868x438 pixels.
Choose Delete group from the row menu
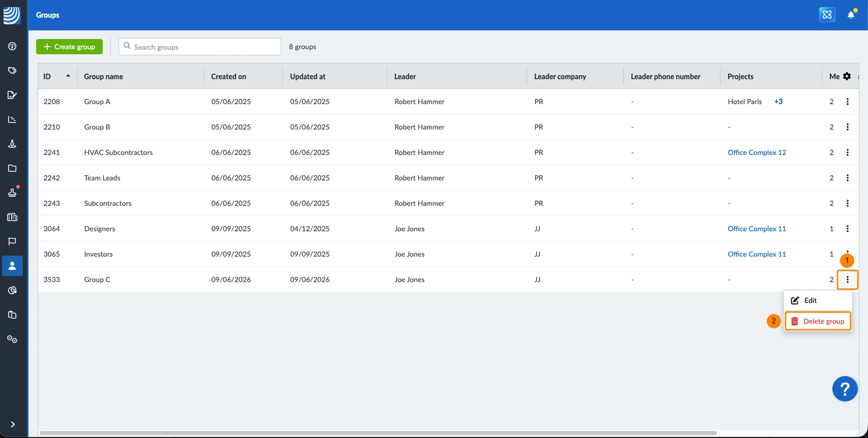818,321
